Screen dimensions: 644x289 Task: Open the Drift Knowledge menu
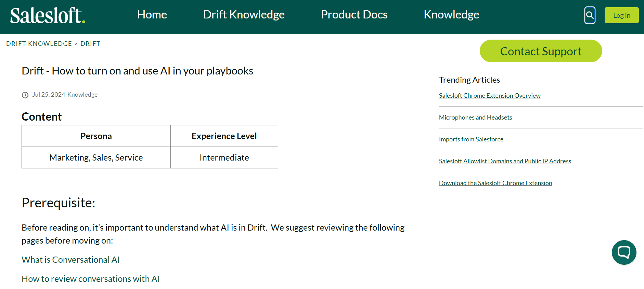[244, 15]
